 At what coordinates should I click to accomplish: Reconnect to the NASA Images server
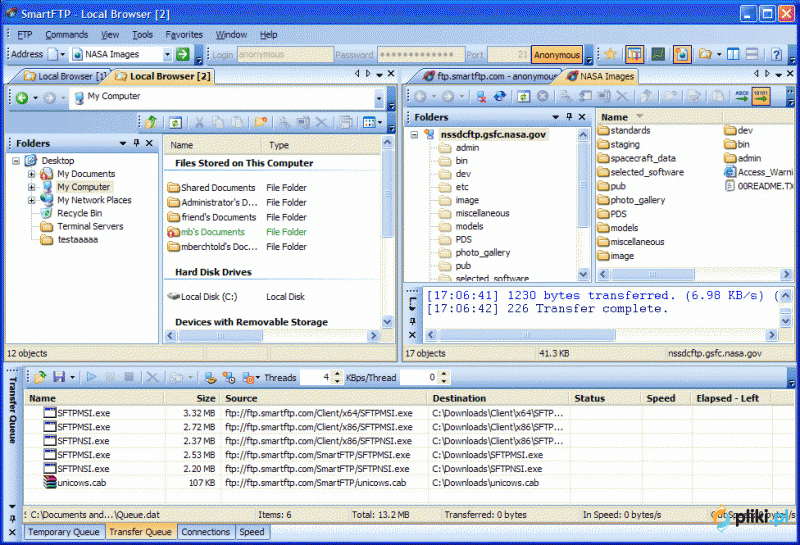499,96
